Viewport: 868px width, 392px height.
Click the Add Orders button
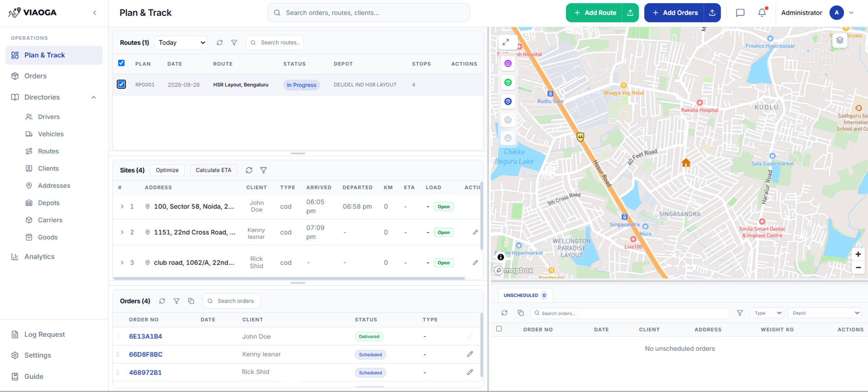pyautogui.click(x=675, y=13)
